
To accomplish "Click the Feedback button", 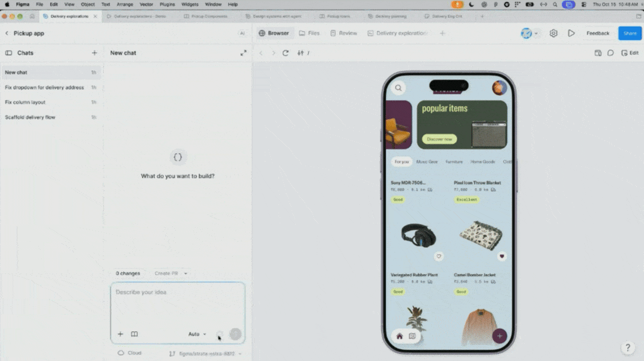I will [x=598, y=33].
